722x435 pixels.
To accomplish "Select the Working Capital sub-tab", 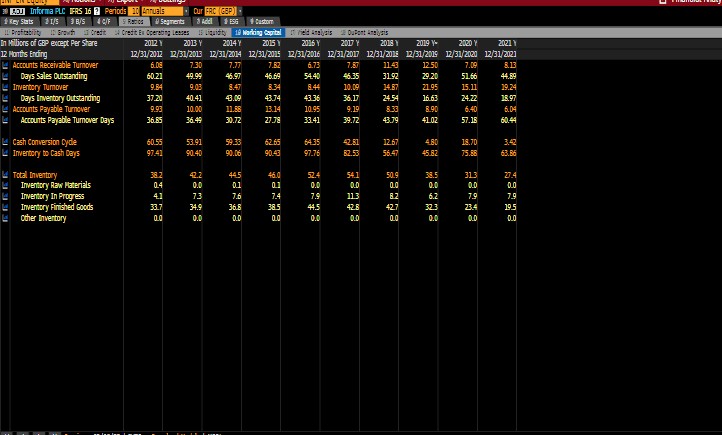I will tap(258, 33).
